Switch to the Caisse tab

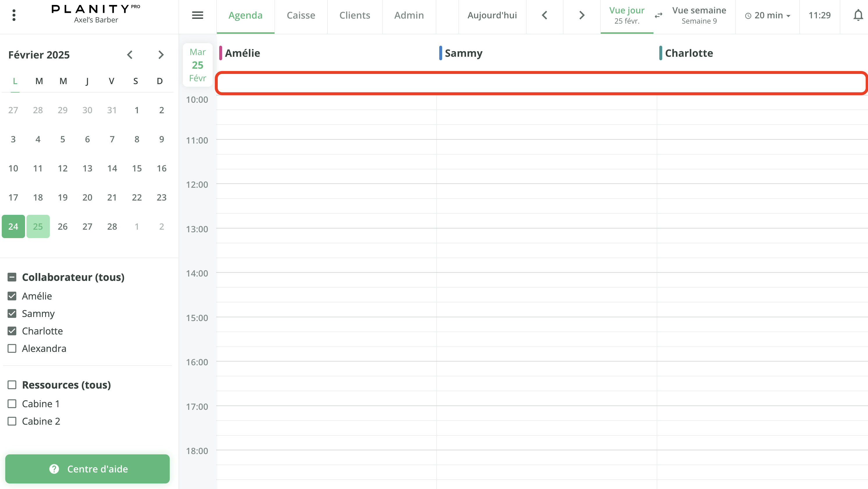[301, 15]
